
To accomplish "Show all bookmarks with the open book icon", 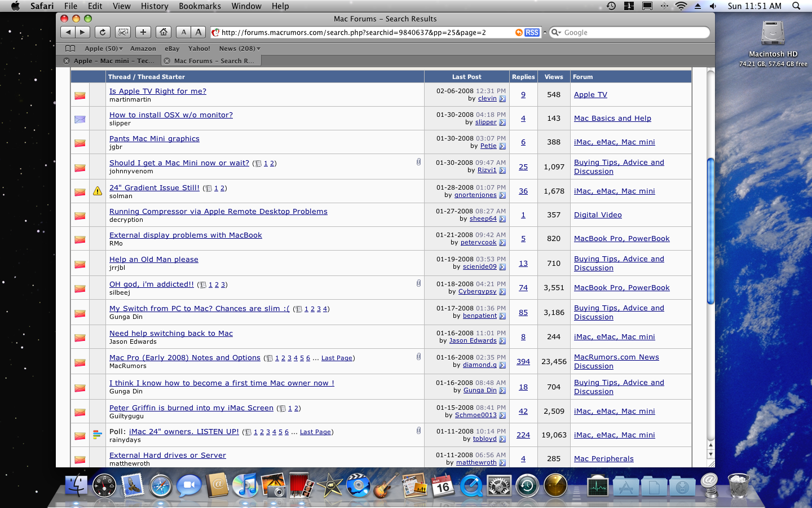I will coord(70,49).
